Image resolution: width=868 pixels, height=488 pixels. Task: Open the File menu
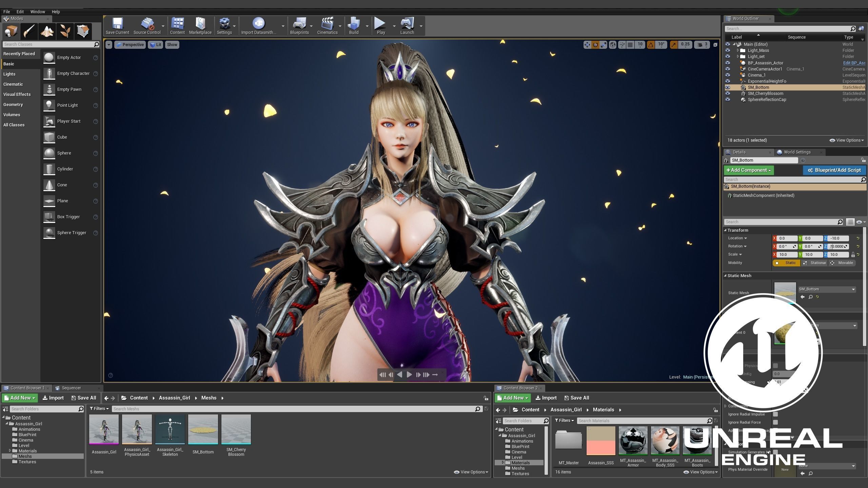[x=6, y=12]
